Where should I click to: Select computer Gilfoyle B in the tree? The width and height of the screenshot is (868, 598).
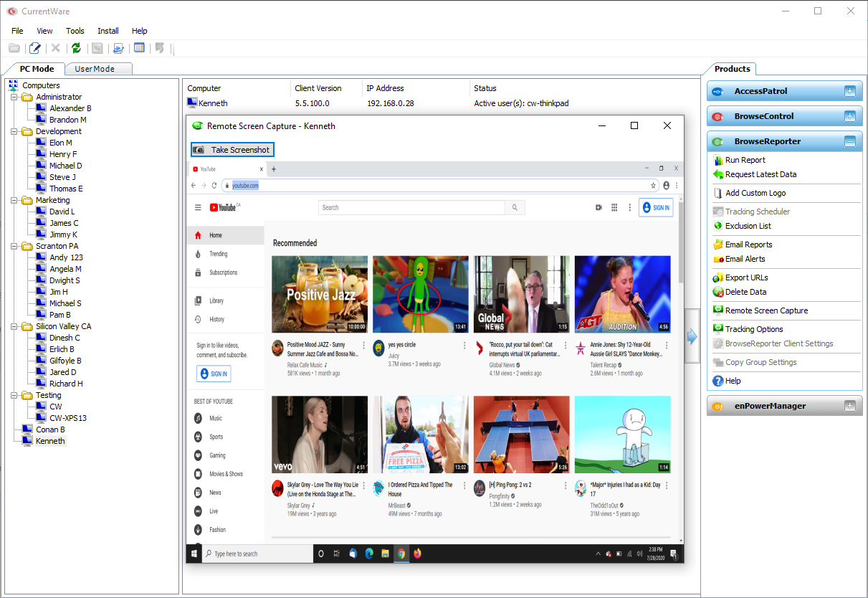pyautogui.click(x=65, y=361)
